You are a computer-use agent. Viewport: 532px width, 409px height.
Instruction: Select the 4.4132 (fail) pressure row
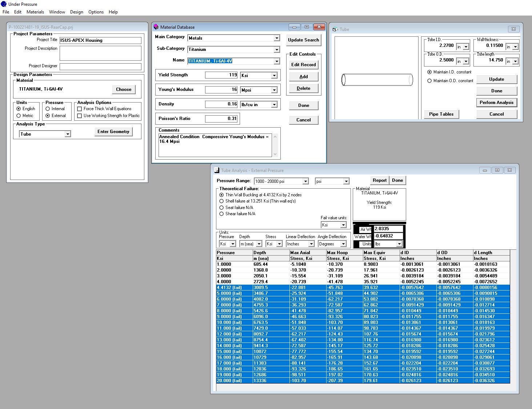click(363, 288)
